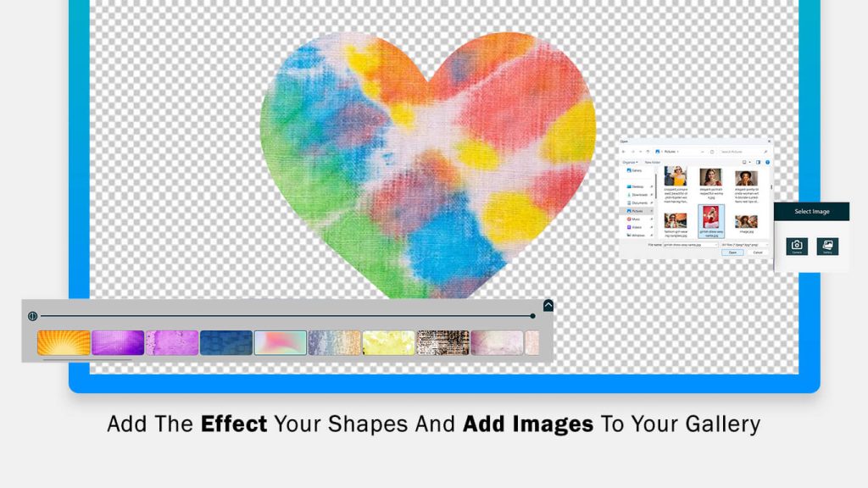This screenshot has height=488, width=868.
Task: Click the refresh icon beside address bar
Action: click(712, 152)
